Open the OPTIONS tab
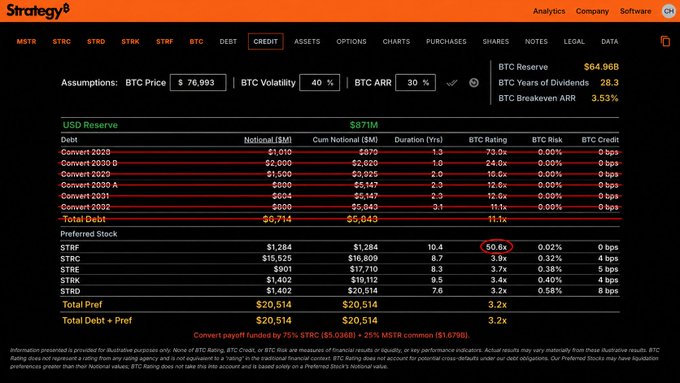Screen dimensions: 680x383 (x=351, y=42)
